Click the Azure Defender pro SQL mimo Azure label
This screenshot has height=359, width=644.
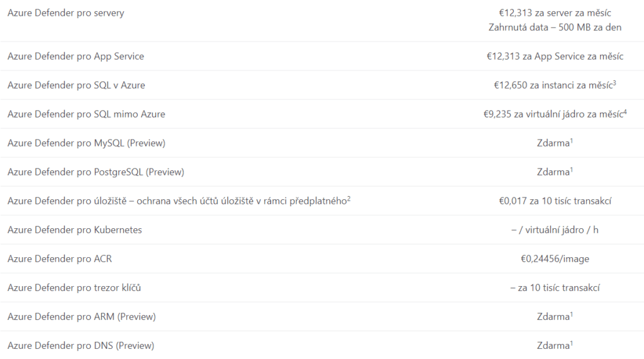tap(86, 114)
